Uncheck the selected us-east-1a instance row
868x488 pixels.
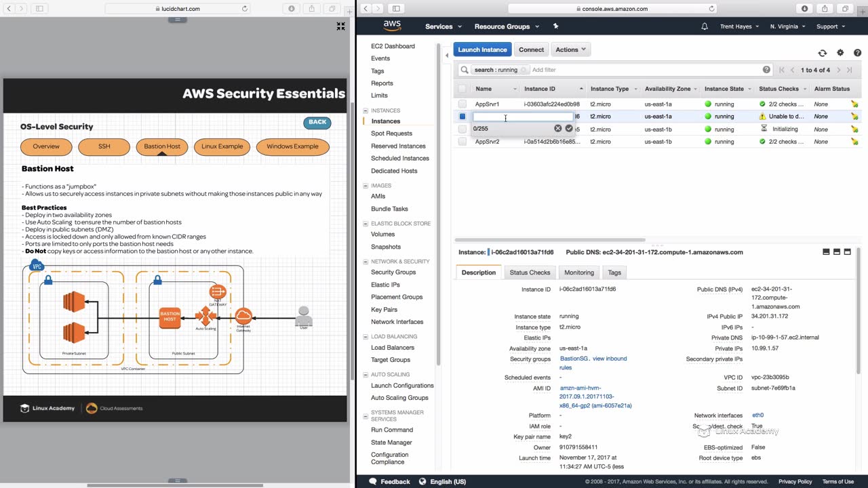[x=462, y=117]
